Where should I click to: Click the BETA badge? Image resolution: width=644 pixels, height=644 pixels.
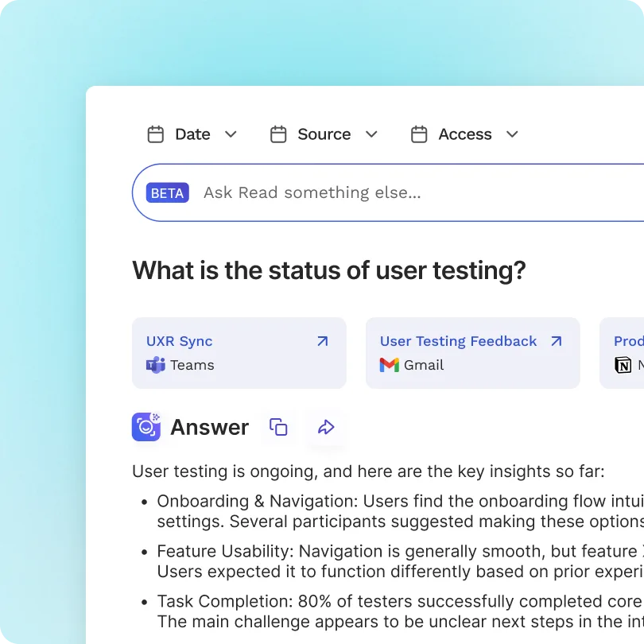tap(168, 192)
